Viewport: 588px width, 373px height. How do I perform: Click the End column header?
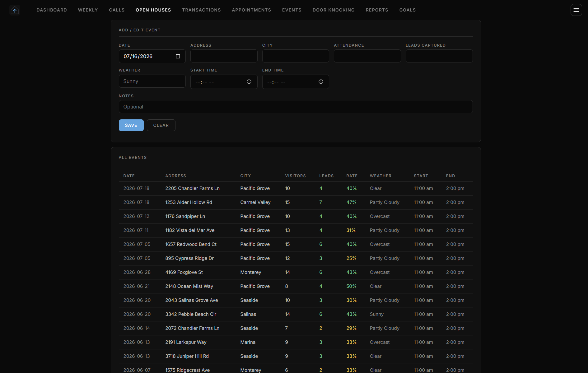pos(450,176)
